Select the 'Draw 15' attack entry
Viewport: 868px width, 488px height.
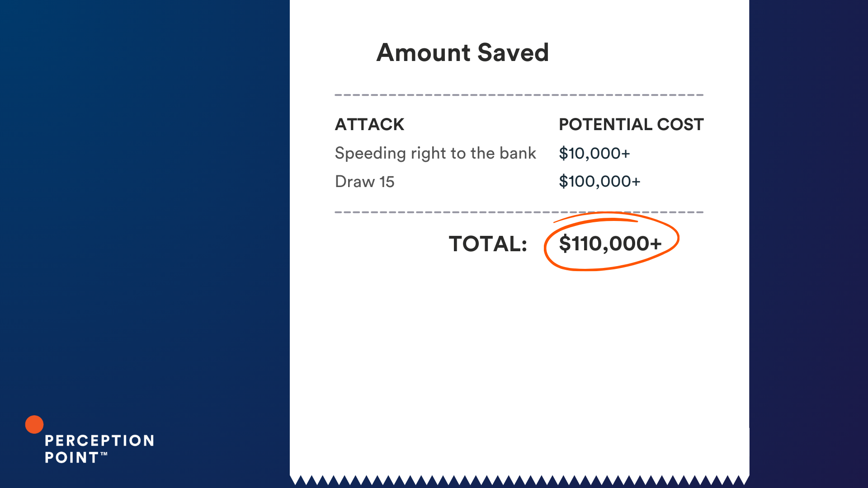pyautogui.click(x=365, y=182)
